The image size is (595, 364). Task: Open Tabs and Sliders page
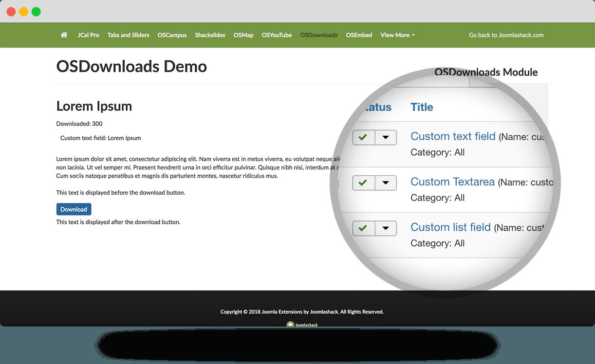(x=129, y=35)
